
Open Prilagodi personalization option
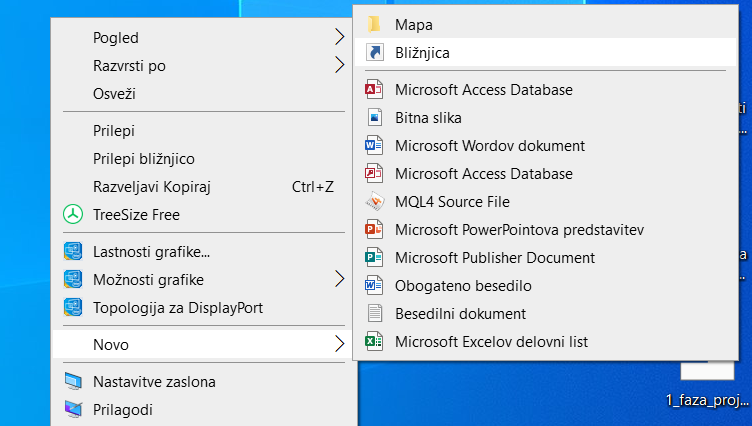[x=122, y=409]
